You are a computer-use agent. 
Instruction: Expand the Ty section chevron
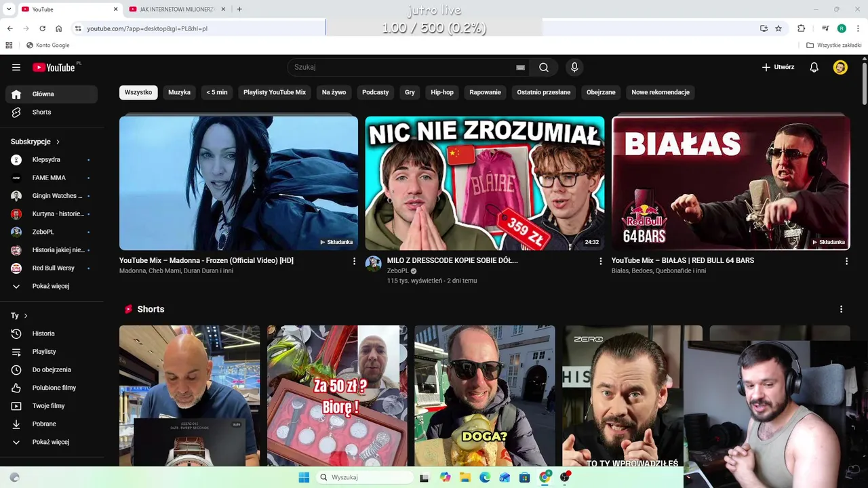(x=26, y=316)
